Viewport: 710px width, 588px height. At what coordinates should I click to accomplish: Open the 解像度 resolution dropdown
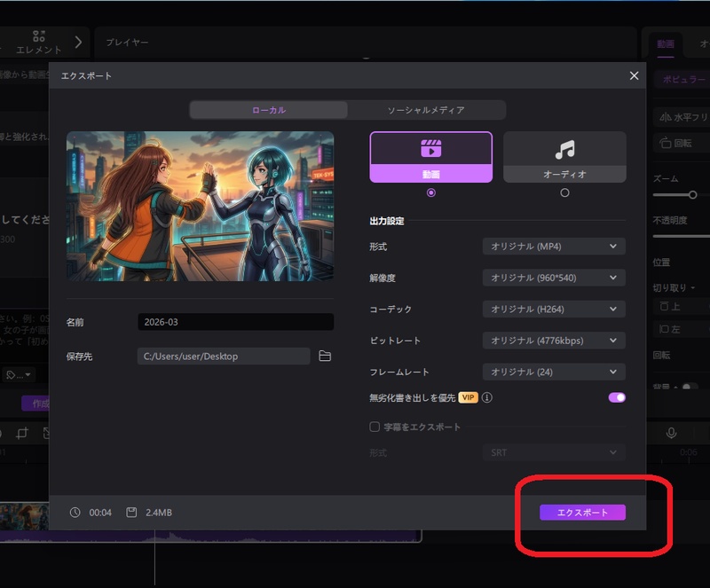553,278
